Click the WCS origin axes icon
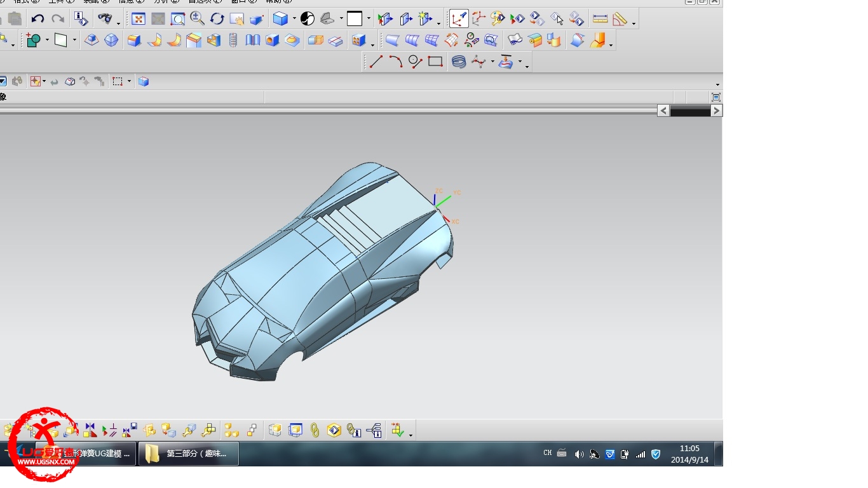The width and height of the screenshot is (868, 488). click(x=478, y=18)
